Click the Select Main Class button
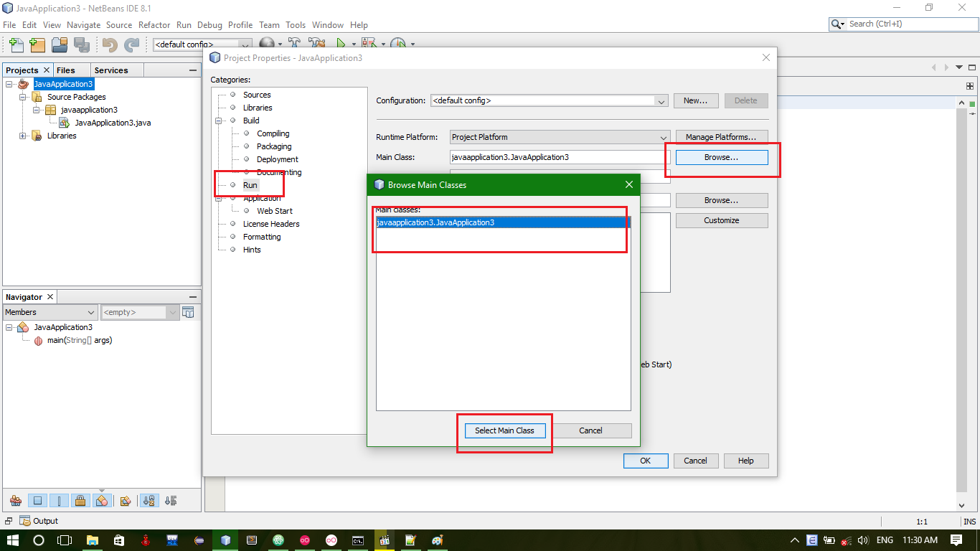 [x=504, y=430]
